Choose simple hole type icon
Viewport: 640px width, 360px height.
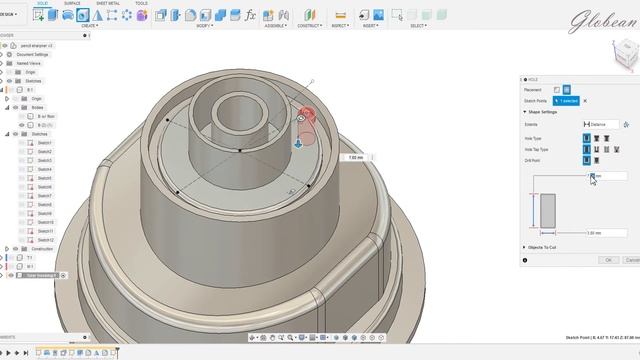click(x=587, y=138)
